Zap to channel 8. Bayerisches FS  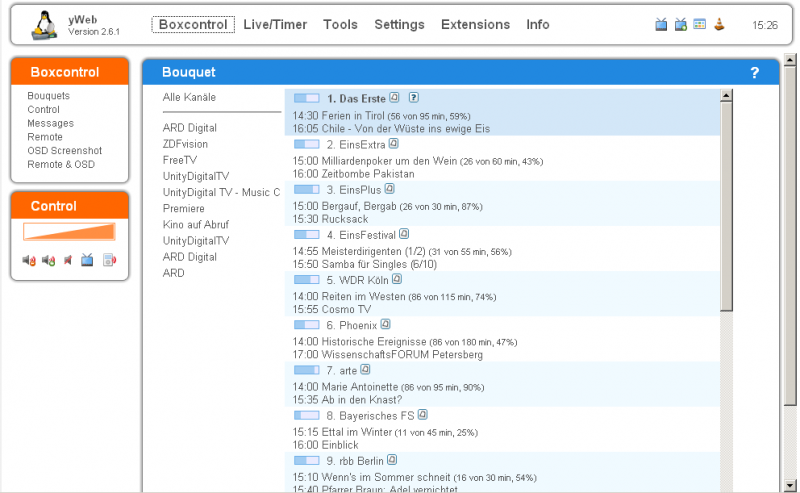[370, 416]
